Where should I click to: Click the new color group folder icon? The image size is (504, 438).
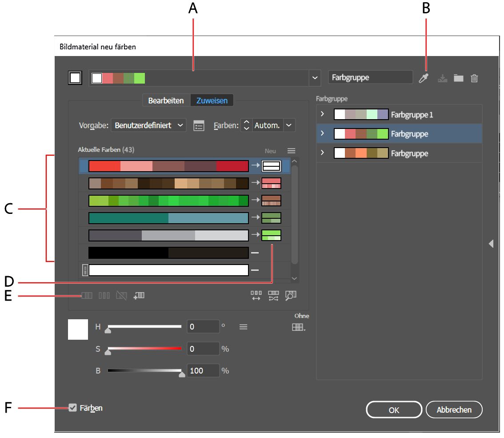click(458, 78)
